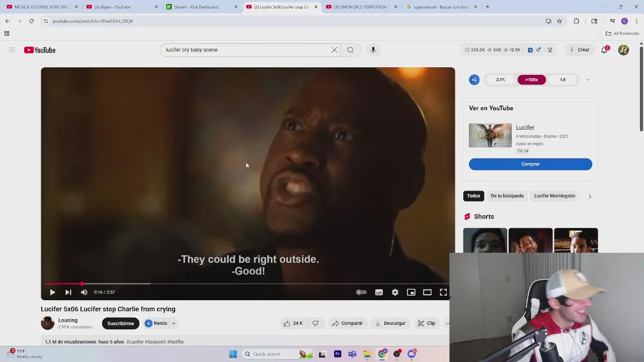Open the YouTube guide hamburger menu
Image resolution: width=644 pixels, height=362 pixels.
click(x=12, y=50)
